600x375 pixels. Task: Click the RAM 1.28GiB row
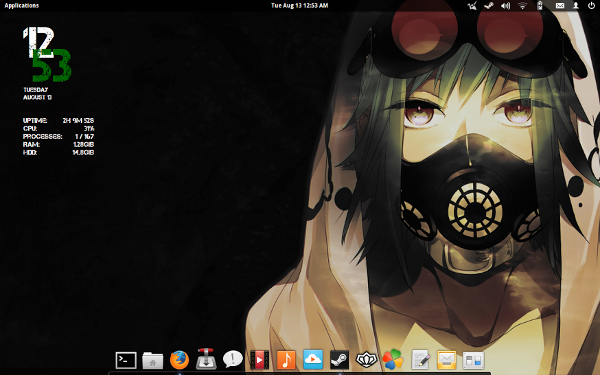point(59,144)
